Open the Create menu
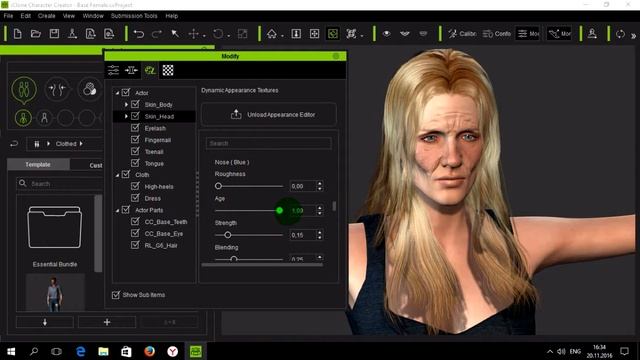 [47, 16]
